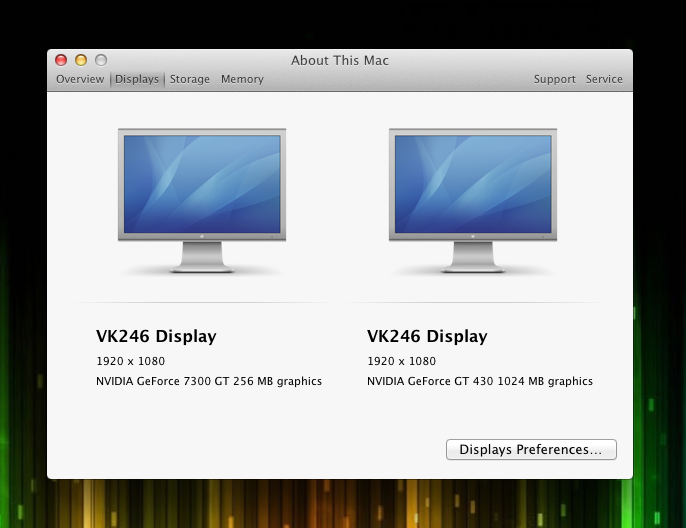This screenshot has height=528, width=686.
Task: Open the Storage tab
Action: [190, 79]
